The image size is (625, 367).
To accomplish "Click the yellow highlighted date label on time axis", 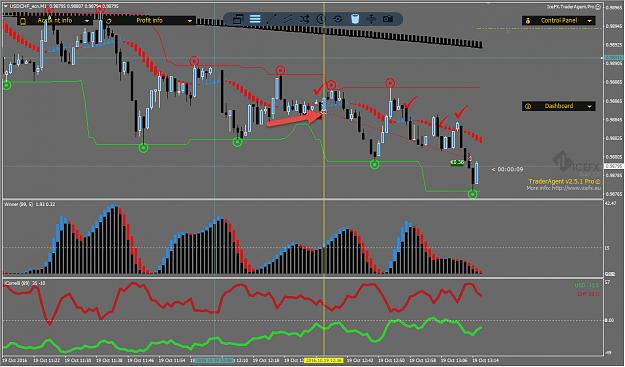I will 323,360.
